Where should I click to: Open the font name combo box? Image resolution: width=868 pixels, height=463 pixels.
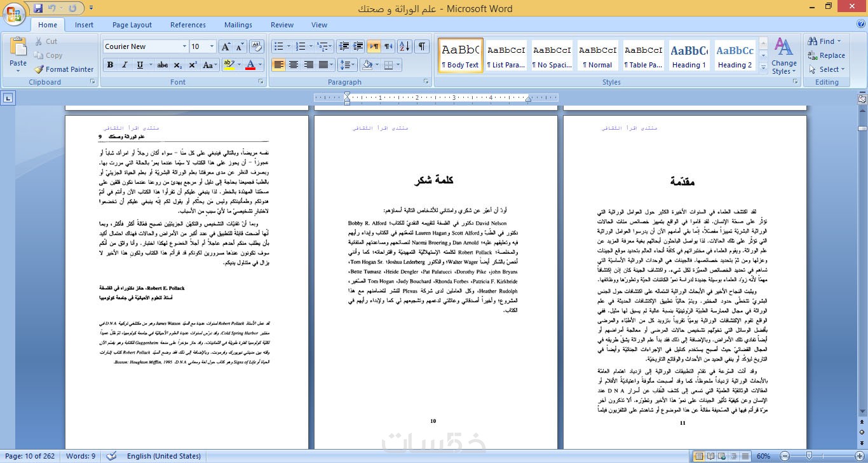[x=146, y=46]
